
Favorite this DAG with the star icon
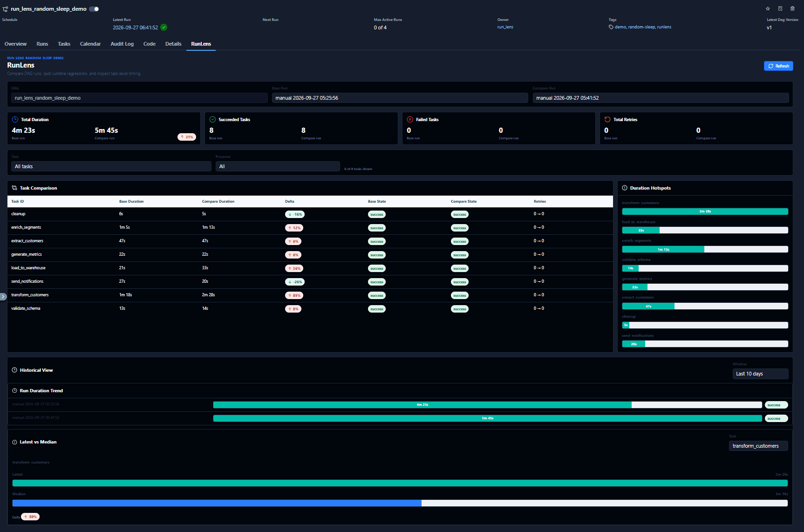click(768, 9)
